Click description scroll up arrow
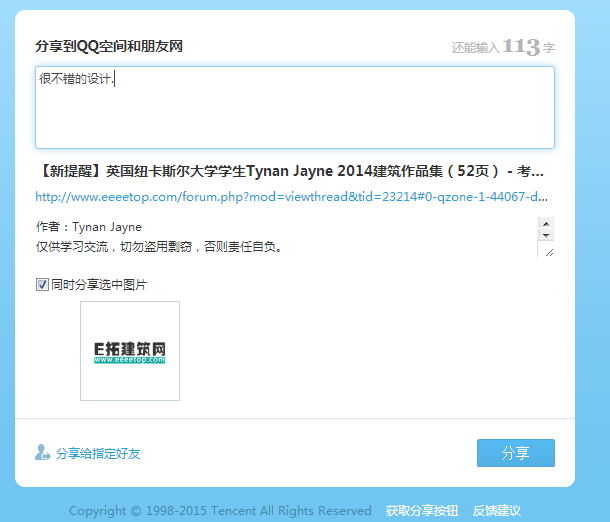610x522 pixels. [x=546, y=223]
